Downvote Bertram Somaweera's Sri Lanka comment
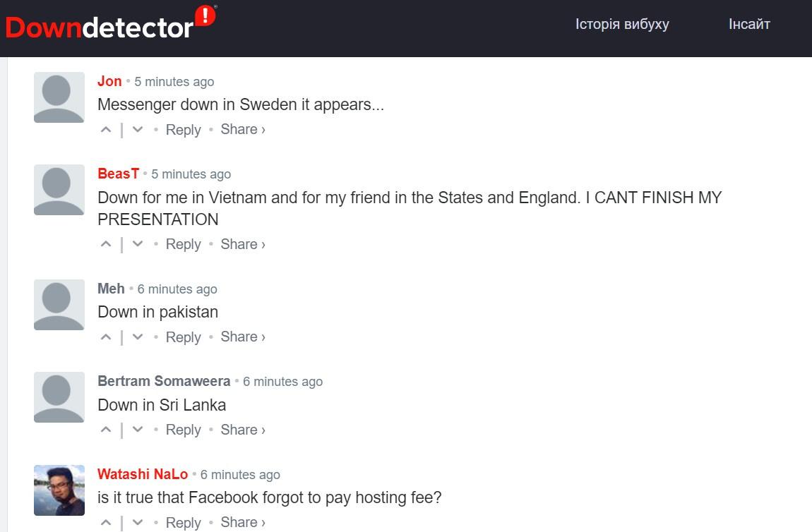 pos(137,430)
